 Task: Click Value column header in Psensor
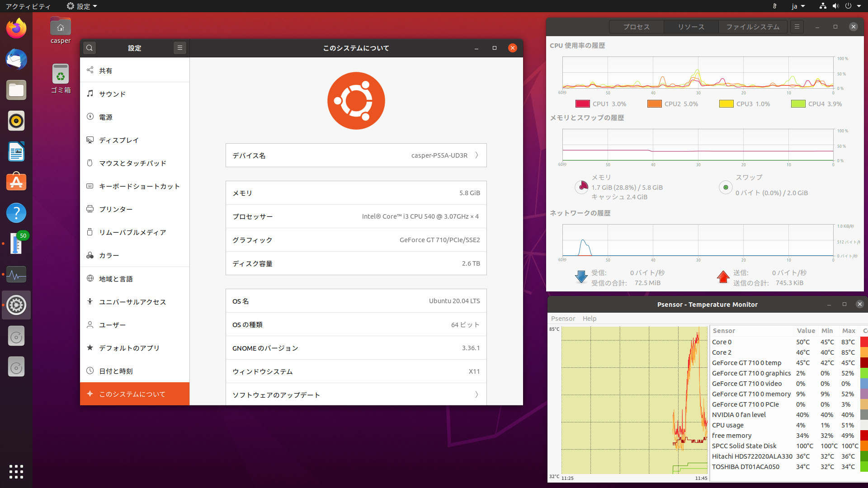[x=806, y=331]
